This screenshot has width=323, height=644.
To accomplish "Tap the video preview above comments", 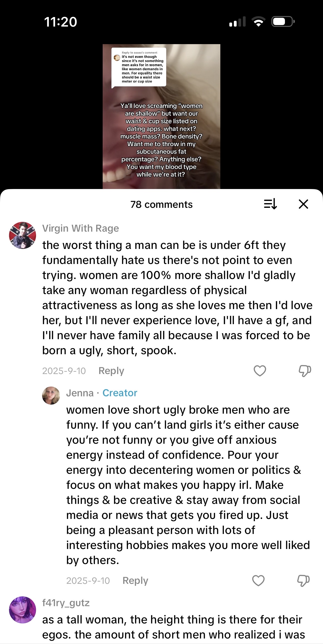I will tap(161, 140).
